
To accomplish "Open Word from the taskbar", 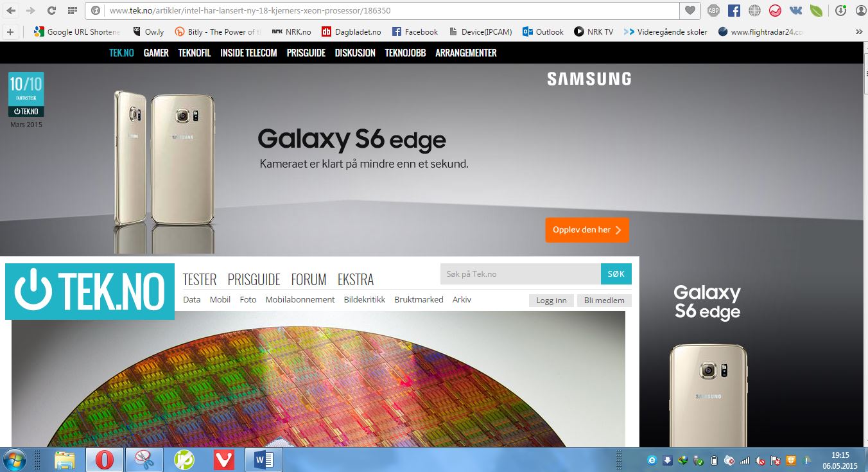I will (264, 460).
